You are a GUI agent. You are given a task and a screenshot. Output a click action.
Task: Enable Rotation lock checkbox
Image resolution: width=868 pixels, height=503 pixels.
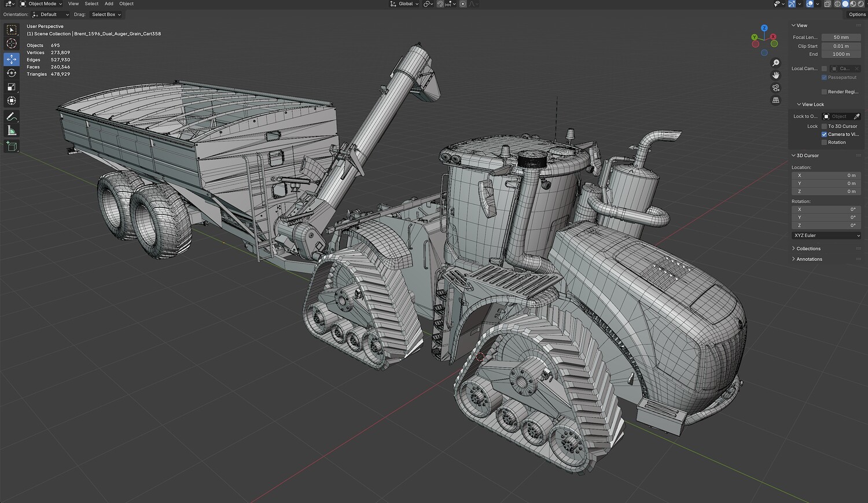(x=824, y=142)
